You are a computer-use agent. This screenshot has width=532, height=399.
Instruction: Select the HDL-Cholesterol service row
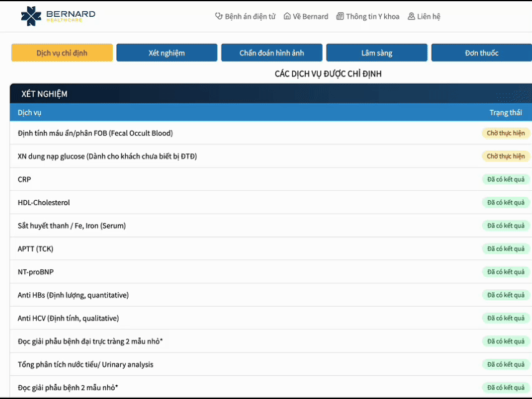(x=44, y=203)
